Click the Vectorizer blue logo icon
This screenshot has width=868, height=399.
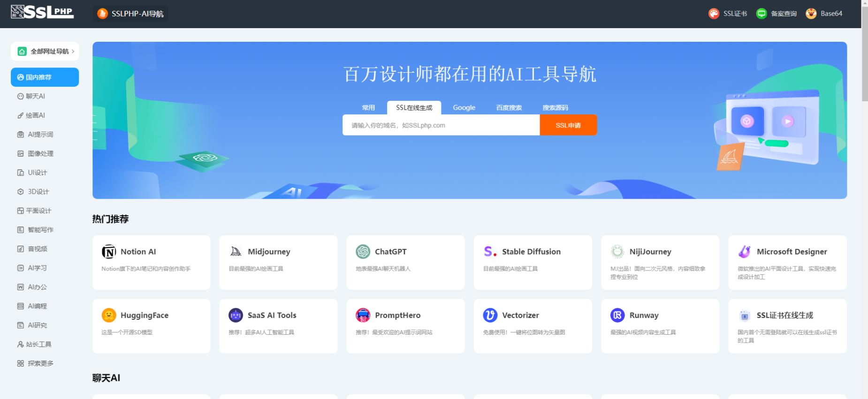(490, 315)
